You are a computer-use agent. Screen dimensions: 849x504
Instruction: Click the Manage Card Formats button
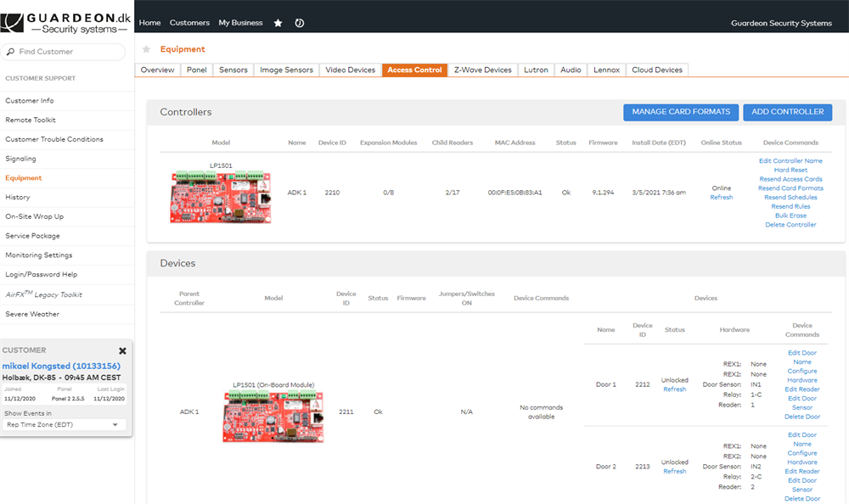pos(681,112)
